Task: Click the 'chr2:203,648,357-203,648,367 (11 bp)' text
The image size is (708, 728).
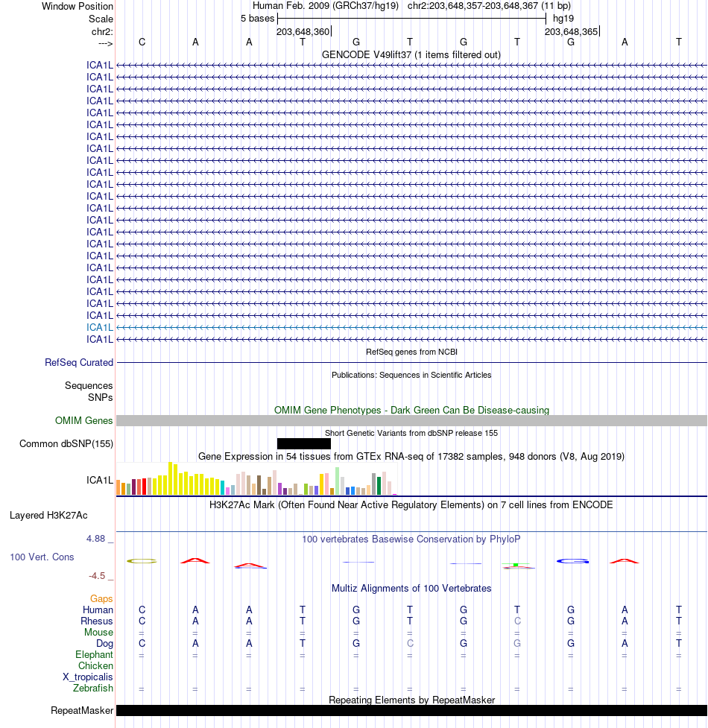Action: click(x=489, y=5)
